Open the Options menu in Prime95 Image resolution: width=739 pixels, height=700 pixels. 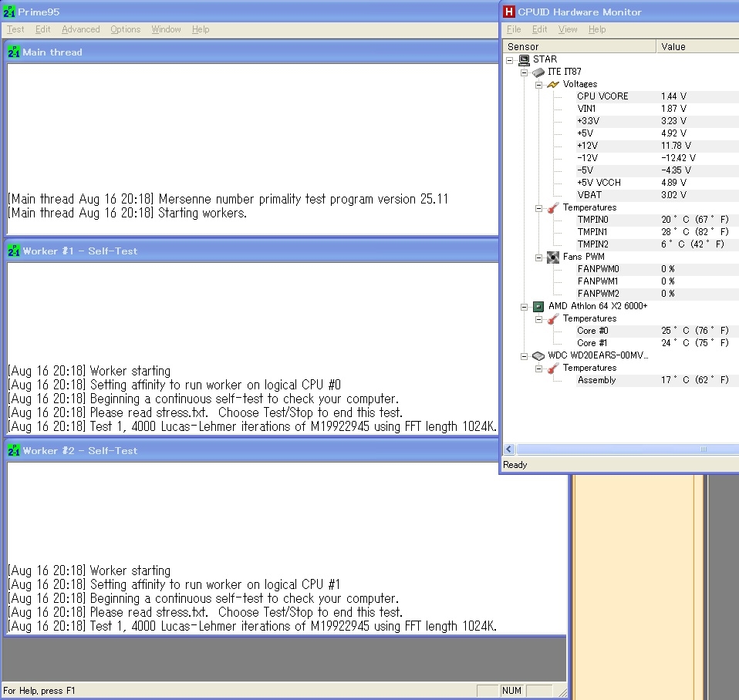pyautogui.click(x=125, y=29)
